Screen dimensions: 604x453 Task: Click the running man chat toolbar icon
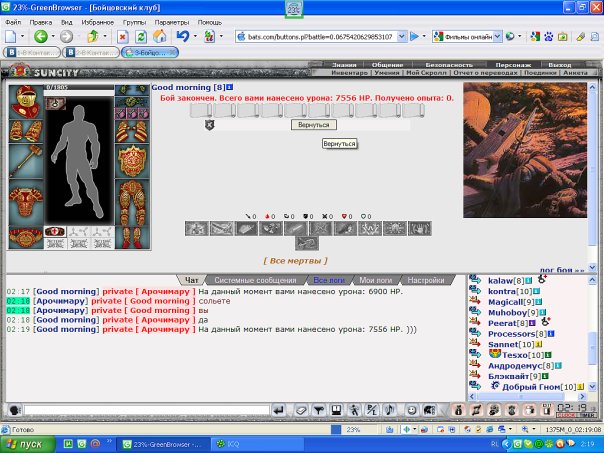354,410
